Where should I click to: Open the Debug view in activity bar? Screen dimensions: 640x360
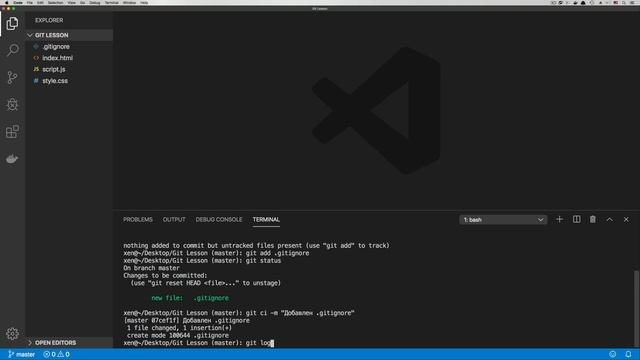pos(12,104)
